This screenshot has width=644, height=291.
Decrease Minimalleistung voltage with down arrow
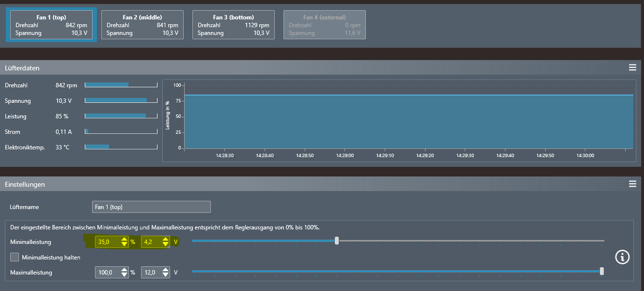(x=166, y=244)
